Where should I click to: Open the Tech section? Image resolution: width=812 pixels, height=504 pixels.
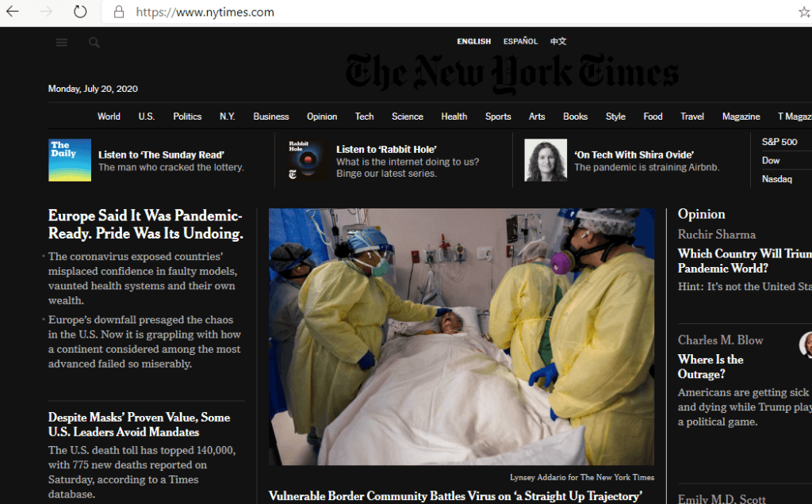[x=364, y=116]
